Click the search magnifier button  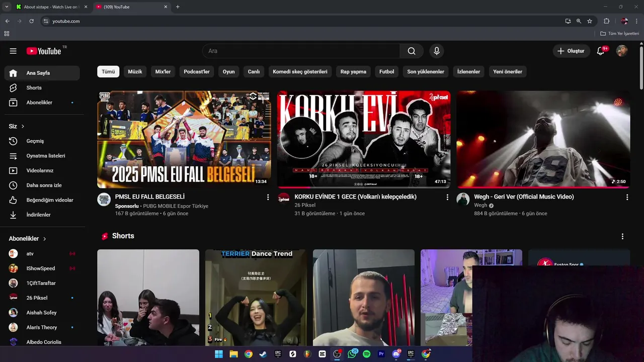(x=412, y=51)
